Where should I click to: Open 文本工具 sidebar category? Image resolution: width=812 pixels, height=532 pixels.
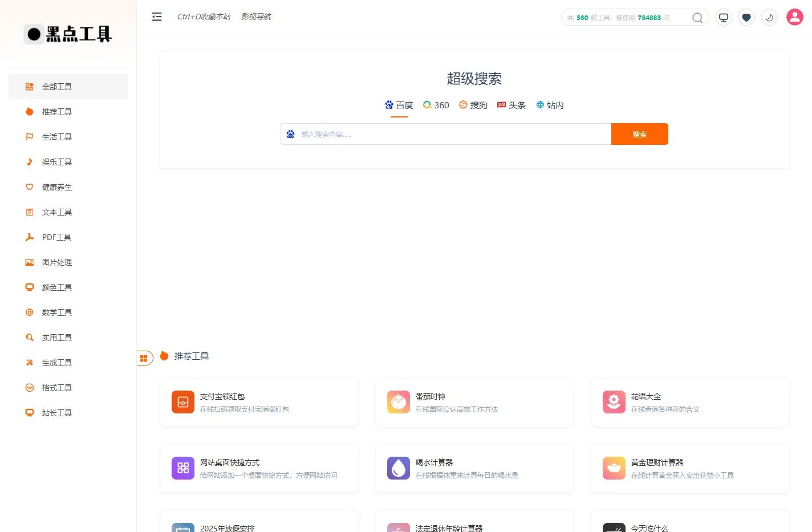(68, 212)
